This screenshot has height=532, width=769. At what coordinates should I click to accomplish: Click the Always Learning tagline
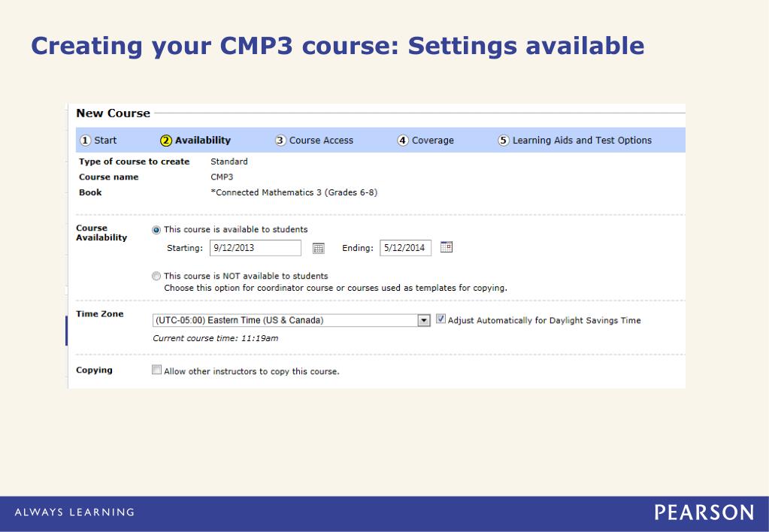74,512
